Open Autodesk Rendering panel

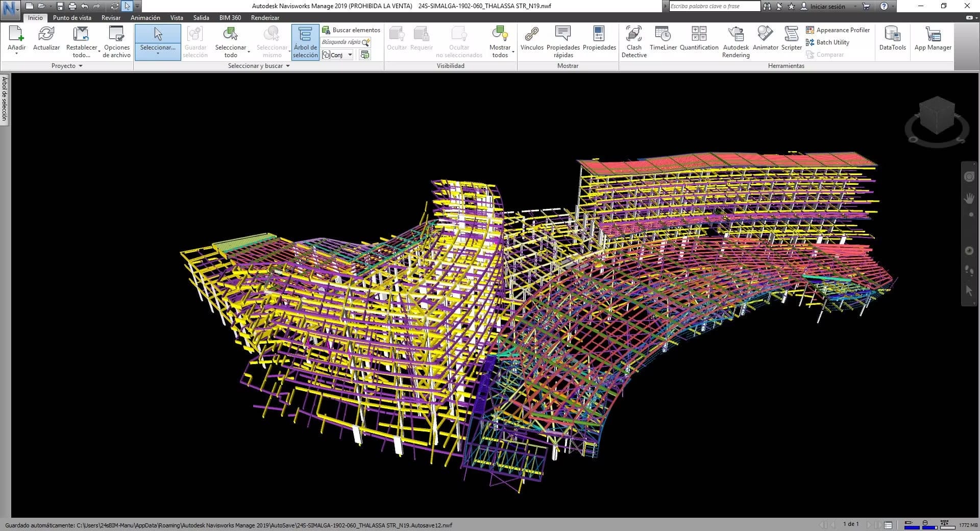click(736, 41)
